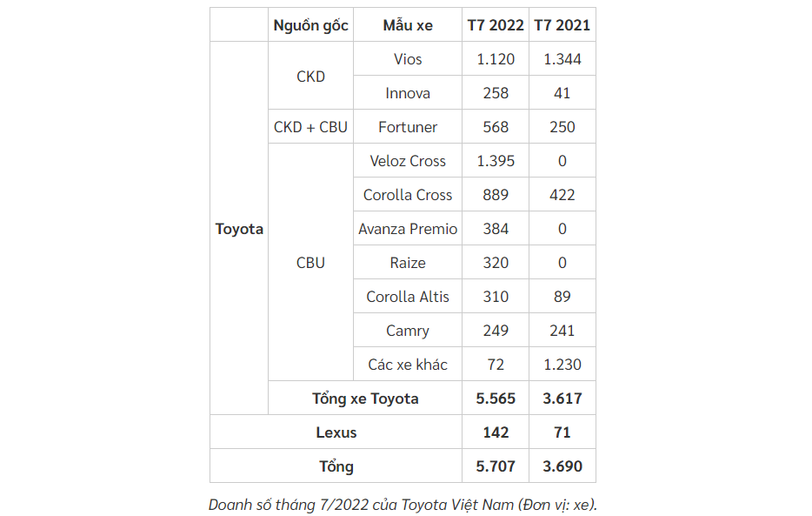Viewport: 812px width, 516px height.
Task: Select the "Camry" model cell
Action: click(408, 331)
